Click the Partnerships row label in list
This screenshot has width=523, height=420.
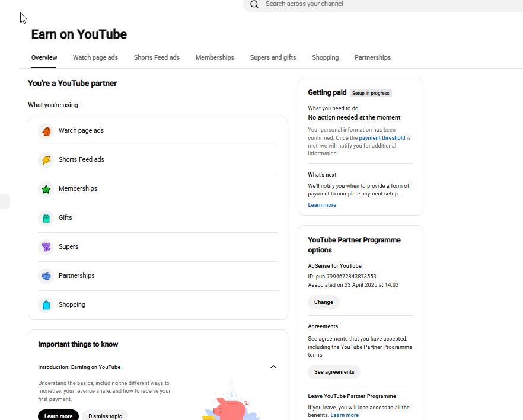tap(76, 275)
